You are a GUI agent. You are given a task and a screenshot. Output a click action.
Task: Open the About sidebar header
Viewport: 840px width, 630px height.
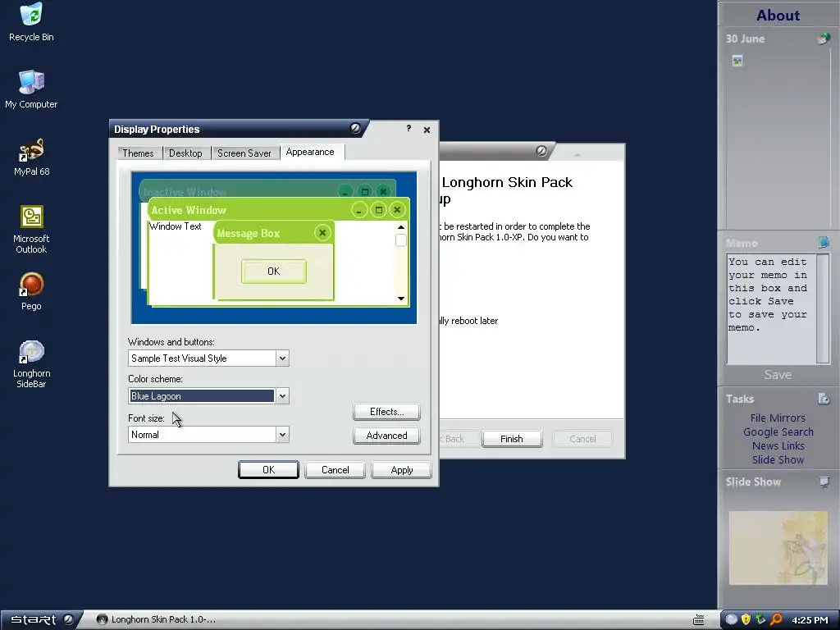pyautogui.click(x=778, y=15)
